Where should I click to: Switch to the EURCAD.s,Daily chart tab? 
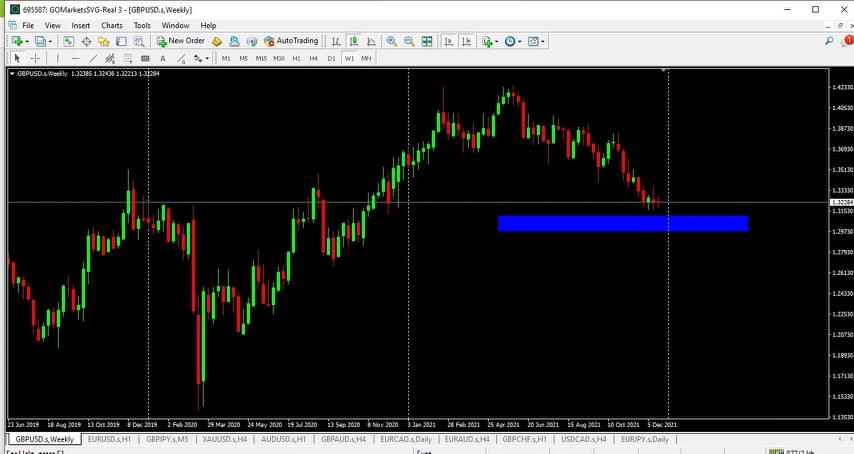coord(406,439)
